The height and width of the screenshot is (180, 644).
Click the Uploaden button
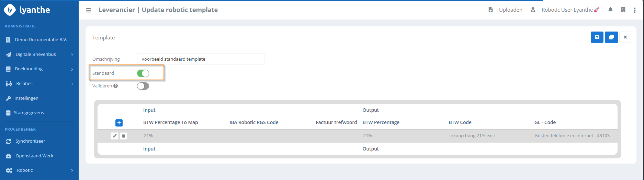506,10
